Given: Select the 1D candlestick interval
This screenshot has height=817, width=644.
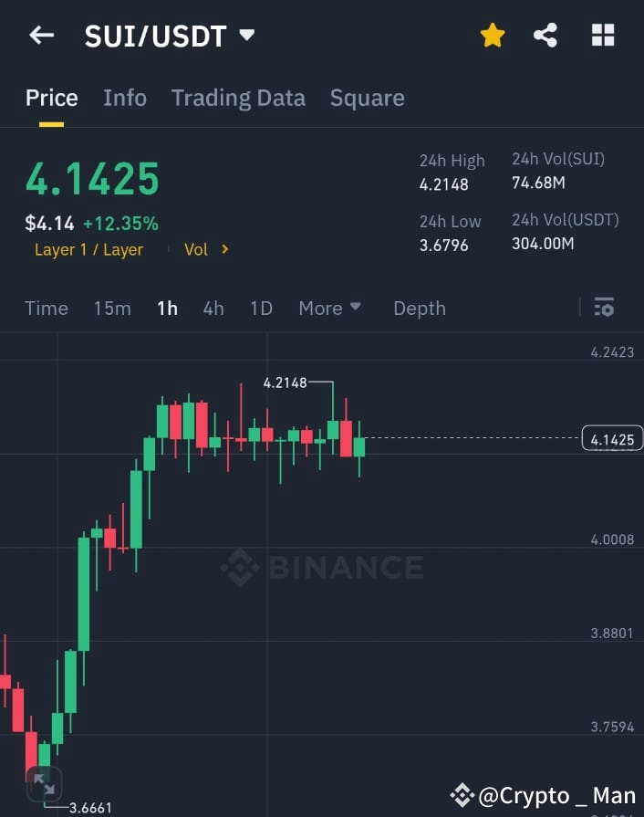Looking at the screenshot, I should click(x=261, y=309).
